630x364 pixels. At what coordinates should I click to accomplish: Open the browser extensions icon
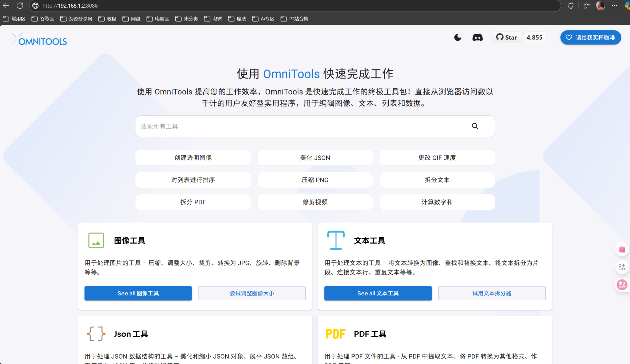570,6
